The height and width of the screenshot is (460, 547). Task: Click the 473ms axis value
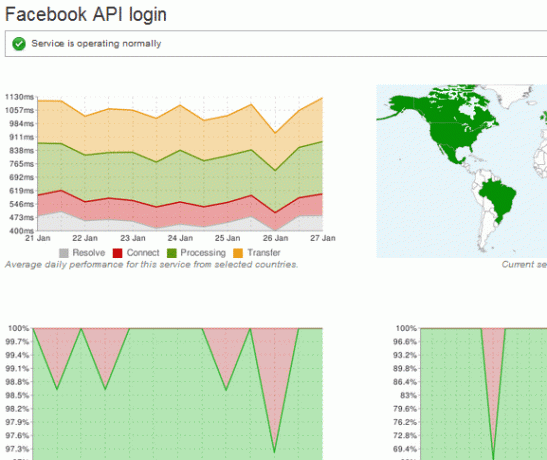[21, 218]
